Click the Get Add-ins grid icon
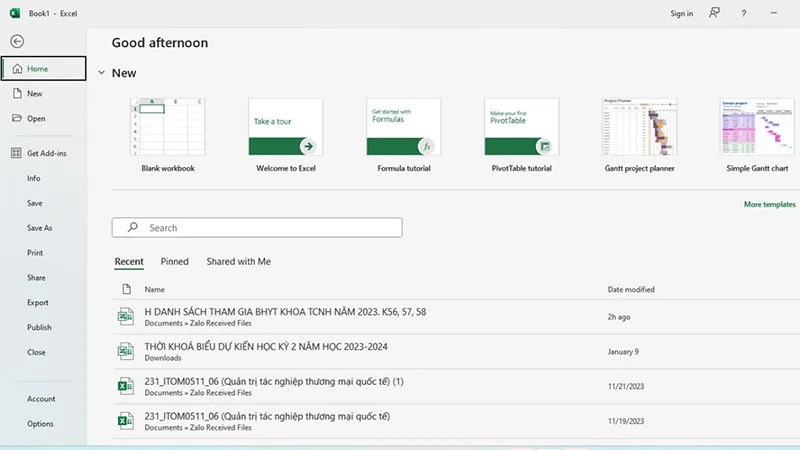The height and width of the screenshot is (450, 800). [x=16, y=153]
